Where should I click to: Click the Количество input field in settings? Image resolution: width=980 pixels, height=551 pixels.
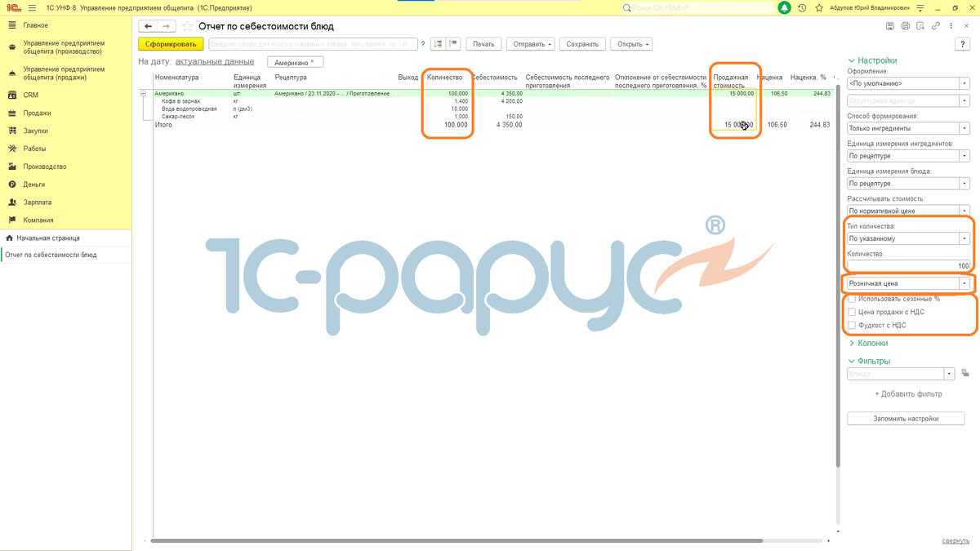pos(909,266)
